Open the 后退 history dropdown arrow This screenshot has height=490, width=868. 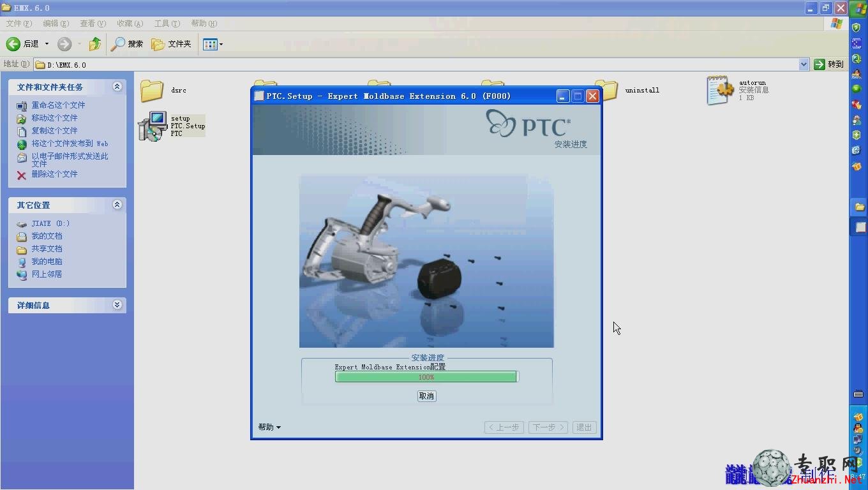click(47, 44)
